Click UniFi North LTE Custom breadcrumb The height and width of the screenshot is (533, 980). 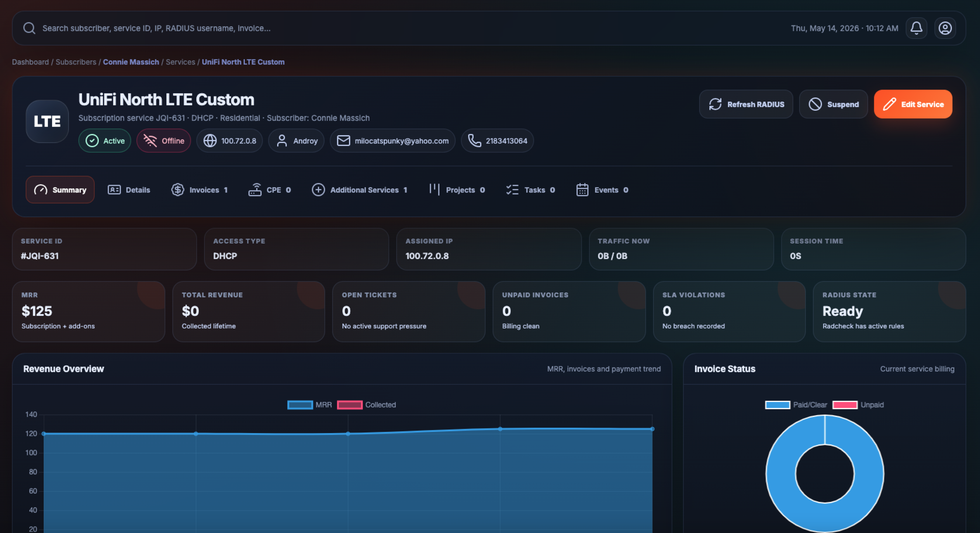pyautogui.click(x=243, y=62)
